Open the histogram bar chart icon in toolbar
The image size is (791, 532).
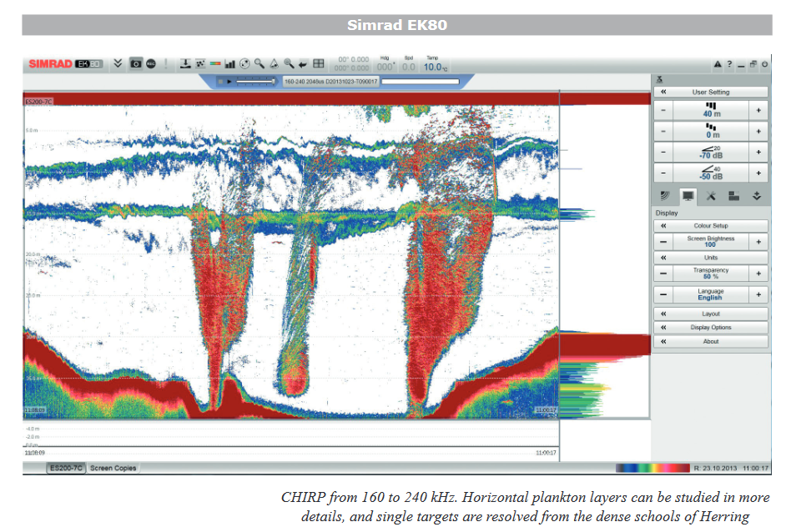coord(230,63)
